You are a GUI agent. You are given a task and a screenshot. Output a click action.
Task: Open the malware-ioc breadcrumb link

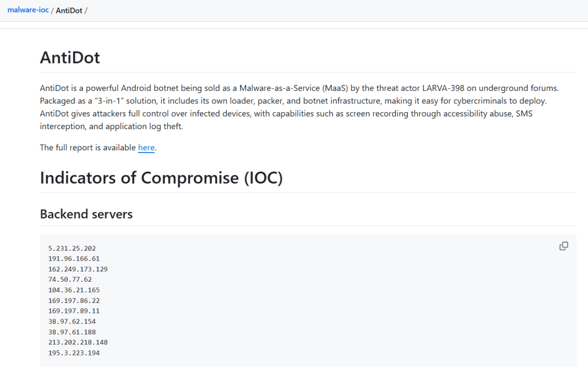[x=28, y=10]
